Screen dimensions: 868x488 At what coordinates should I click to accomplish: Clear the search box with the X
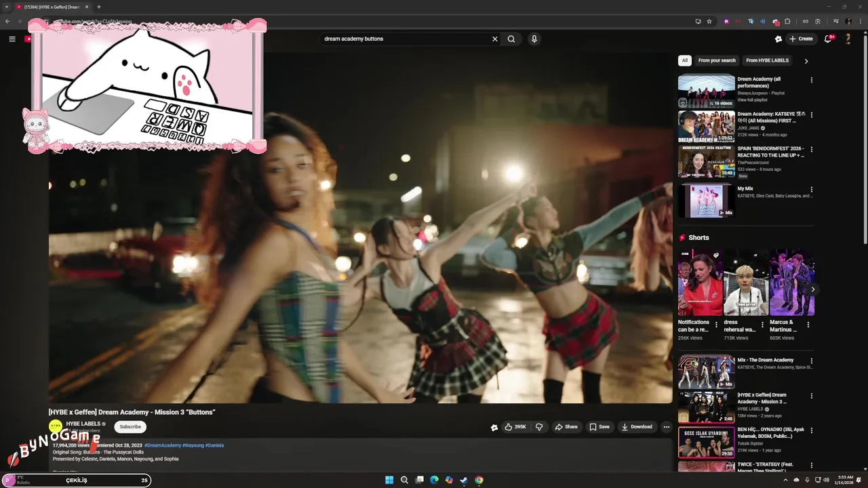click(x=495, y=39)
